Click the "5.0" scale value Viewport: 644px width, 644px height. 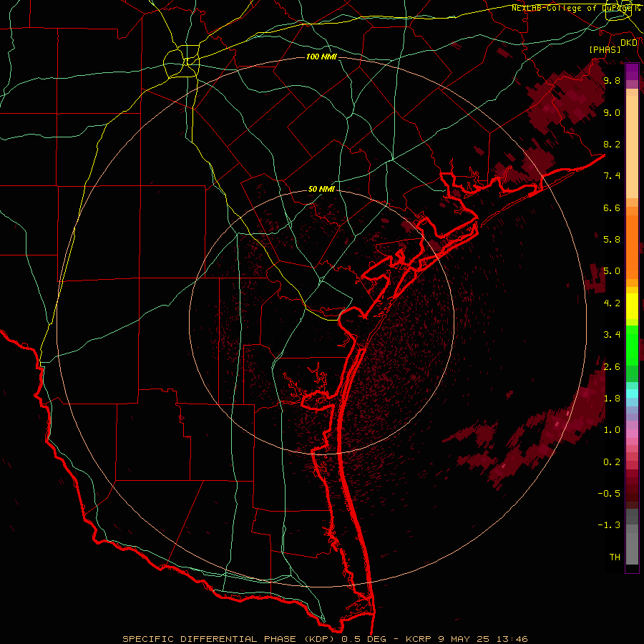click(612, 271)
